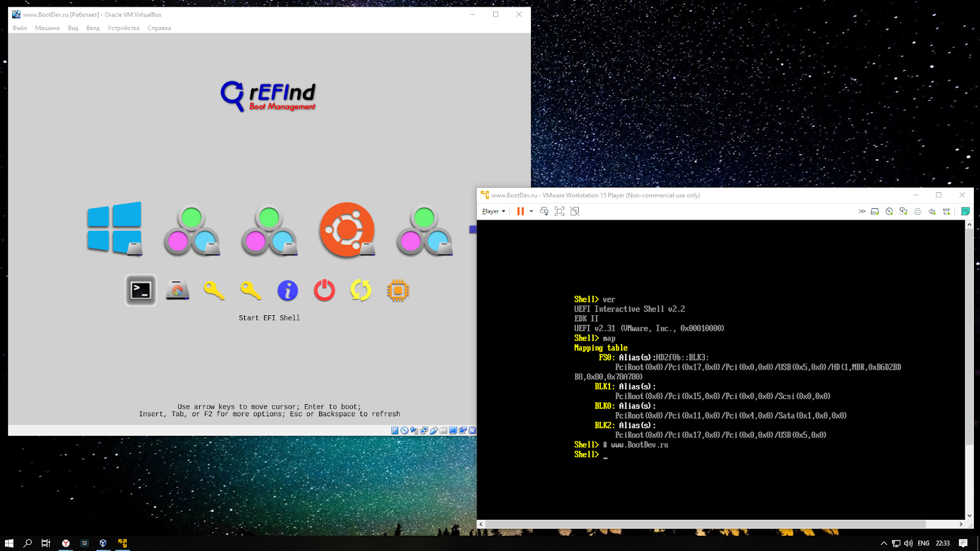This screenshot has width=980, height=551.
Task: Click VMware vertical scrollbar up arrow
Action: (x=969, y=225)
